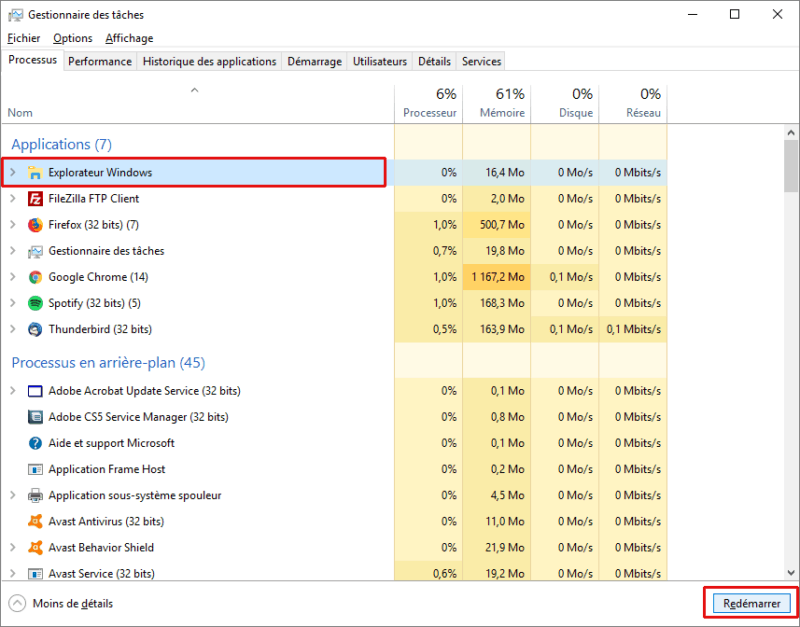The image size is (800, 627).
Task: Open the Démarrage tab
Action: pos(314,61)
